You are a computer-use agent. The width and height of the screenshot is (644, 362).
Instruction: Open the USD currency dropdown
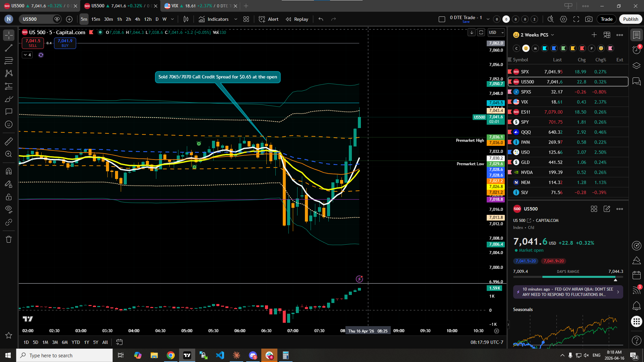click(496, 33)
